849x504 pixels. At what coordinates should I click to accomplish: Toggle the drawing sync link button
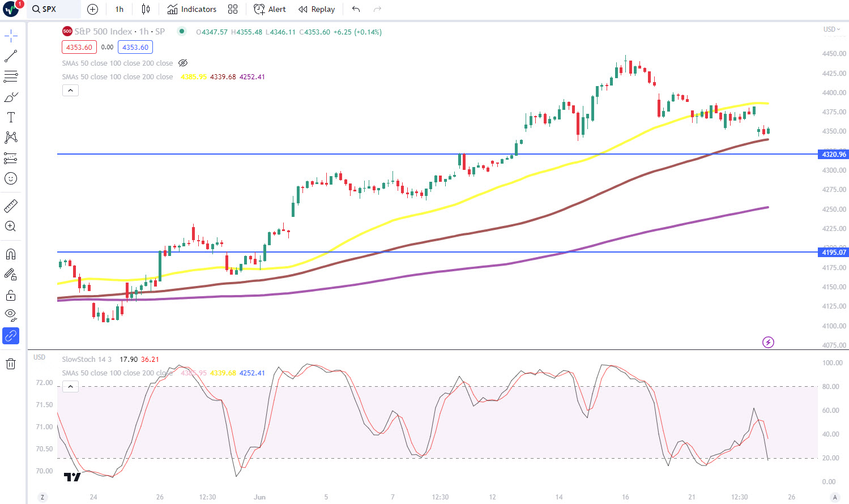(x=11, y=336)
